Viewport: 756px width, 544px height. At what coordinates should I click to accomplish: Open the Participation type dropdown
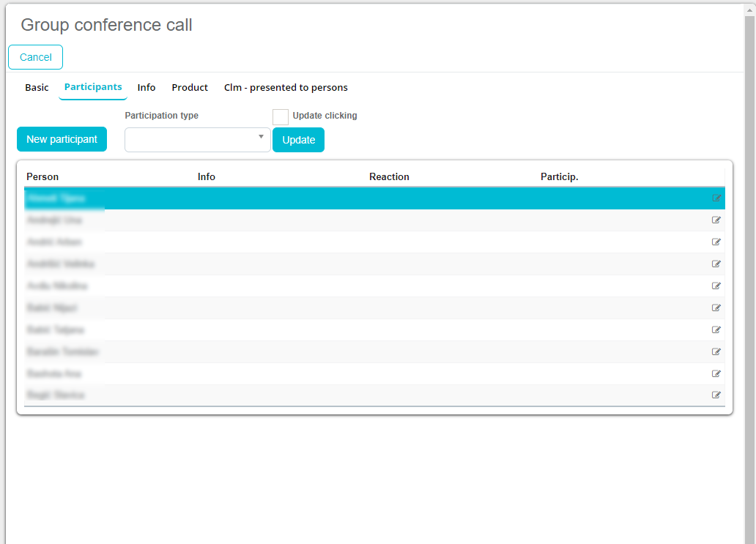pyautogui.click(x=197, y=140)
